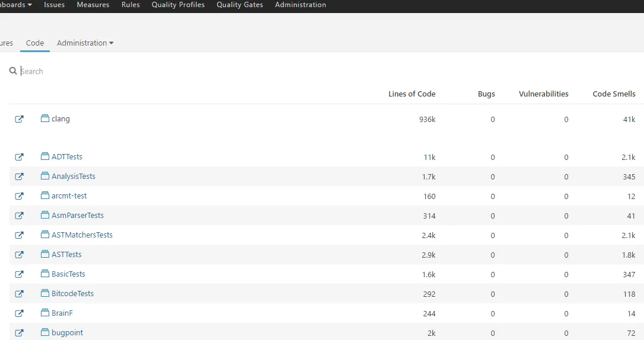Click AsmParserTests 314 lines value
The image size is (644, 340).
click(x=429, y=216)
